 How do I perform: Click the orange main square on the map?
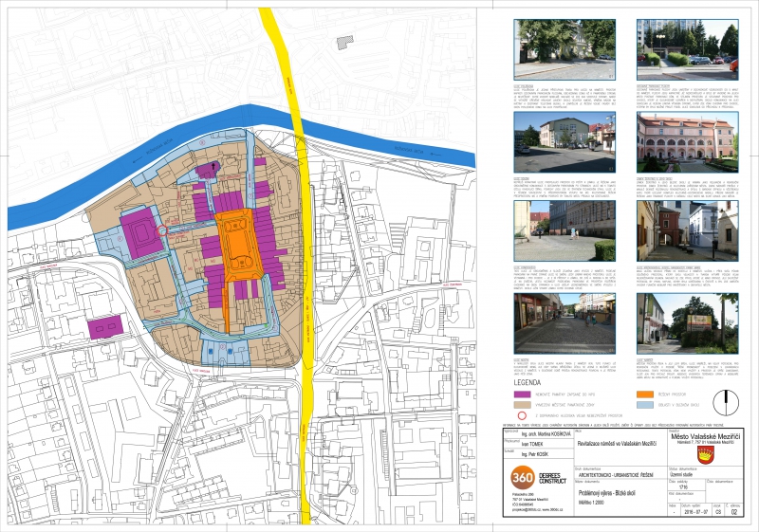coord(239,244)
